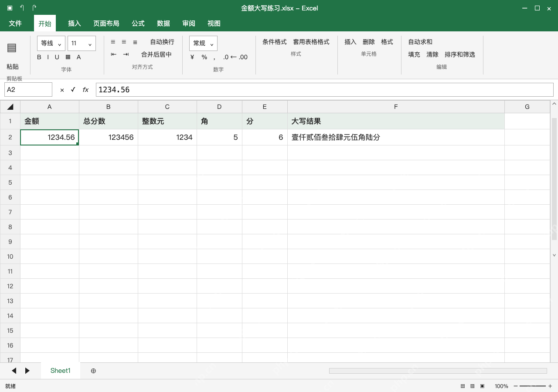The height and width of the screenshot is (392, 558).
Task: Toggle bold formatting
Action: point(39,57)
